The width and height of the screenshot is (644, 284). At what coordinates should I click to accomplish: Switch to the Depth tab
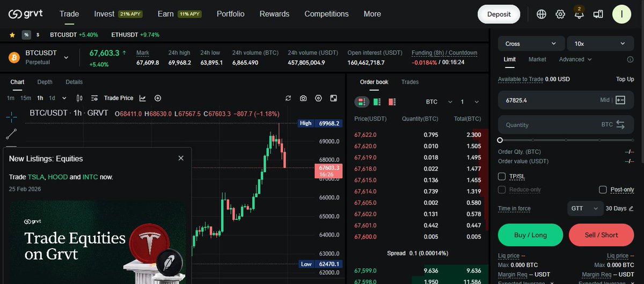[x=45, y=82]
